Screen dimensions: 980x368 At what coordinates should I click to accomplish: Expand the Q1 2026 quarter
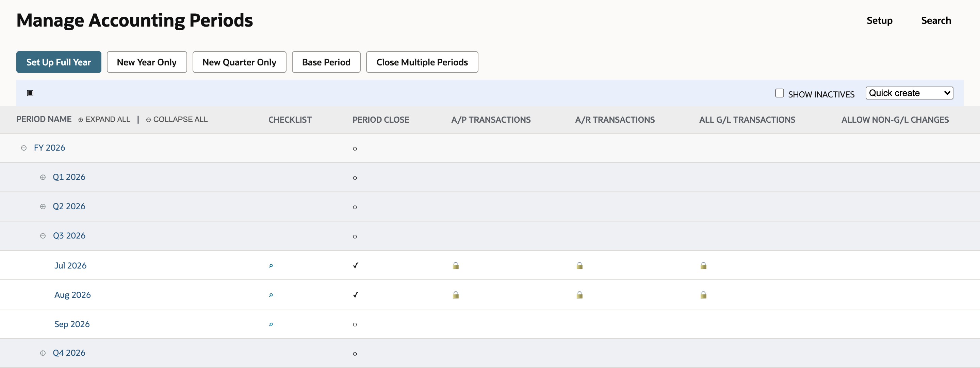43,177
